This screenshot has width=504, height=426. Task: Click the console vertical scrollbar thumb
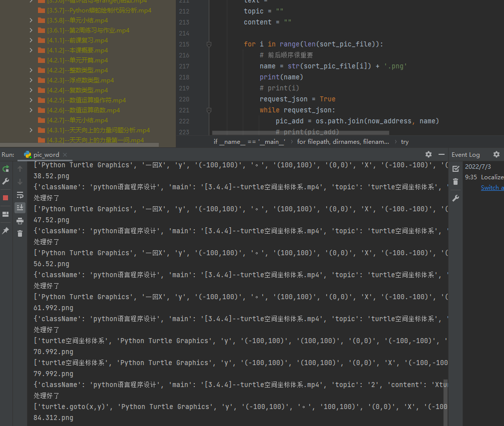tap(446, 403)
